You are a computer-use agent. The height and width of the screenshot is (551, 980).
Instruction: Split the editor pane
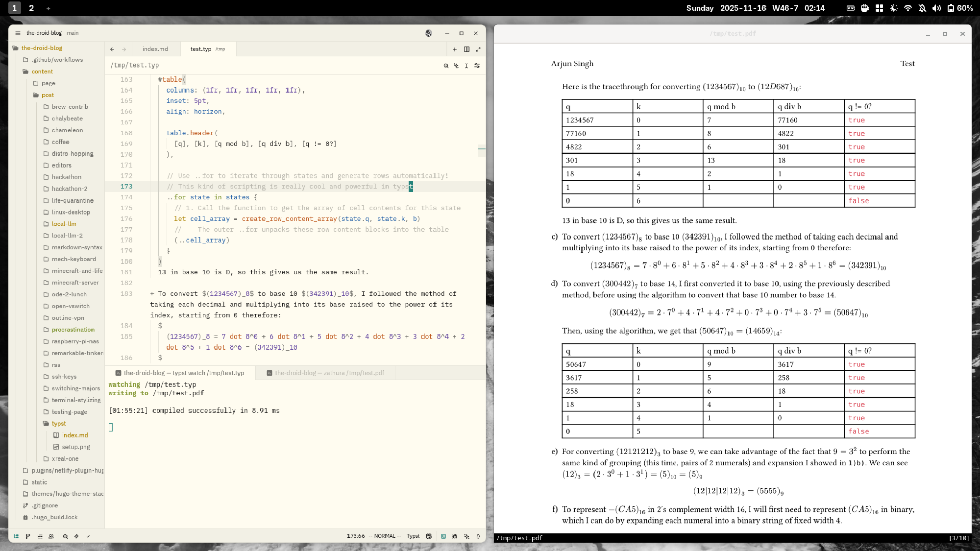point(466,49)
